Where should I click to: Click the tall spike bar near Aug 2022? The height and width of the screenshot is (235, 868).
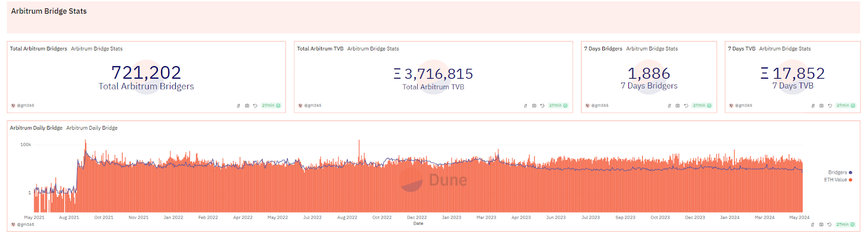click(x=359, y=176)
